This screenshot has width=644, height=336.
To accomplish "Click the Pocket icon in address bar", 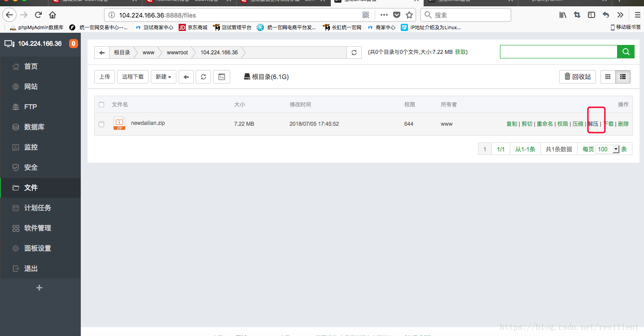I will tap(397, 15).
